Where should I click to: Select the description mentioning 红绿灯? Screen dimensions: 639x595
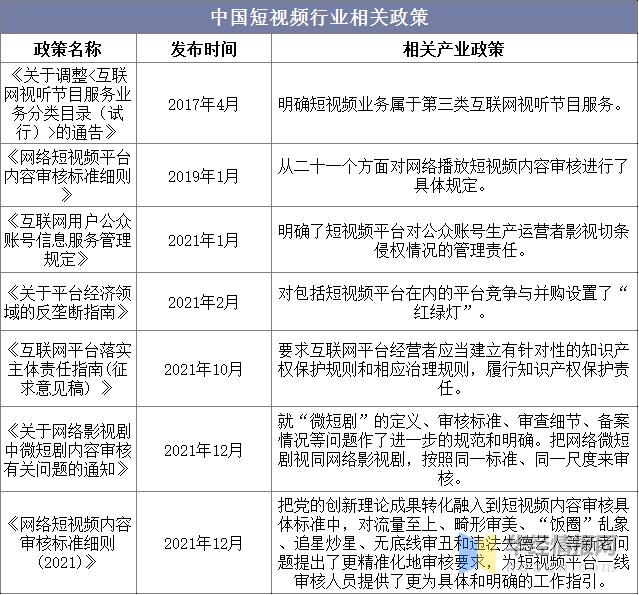pos(454,301)
